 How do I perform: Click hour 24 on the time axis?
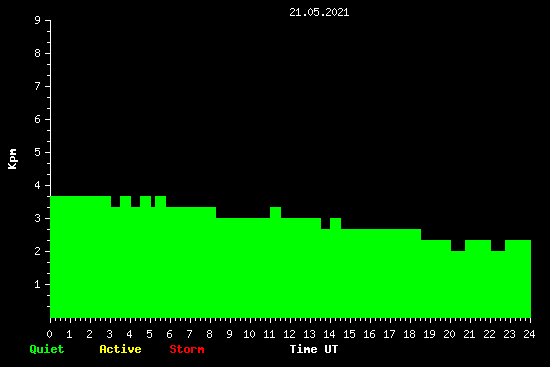point(529,334)
